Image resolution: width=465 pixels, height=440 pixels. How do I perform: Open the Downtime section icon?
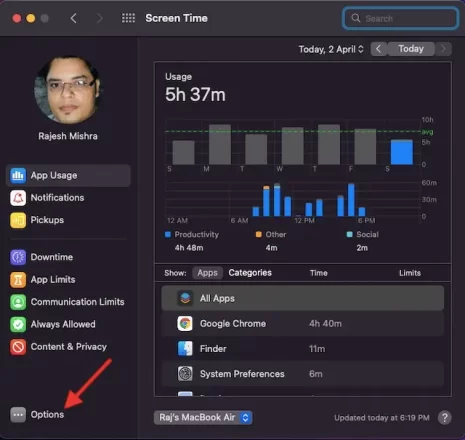[x=18, y=257]
